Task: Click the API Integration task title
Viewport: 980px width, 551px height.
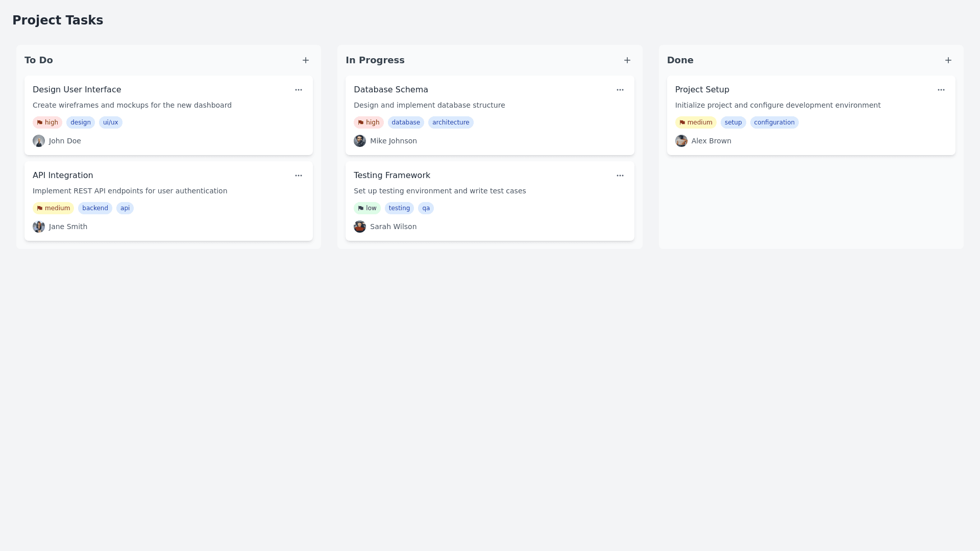Action: coord(63,176)
